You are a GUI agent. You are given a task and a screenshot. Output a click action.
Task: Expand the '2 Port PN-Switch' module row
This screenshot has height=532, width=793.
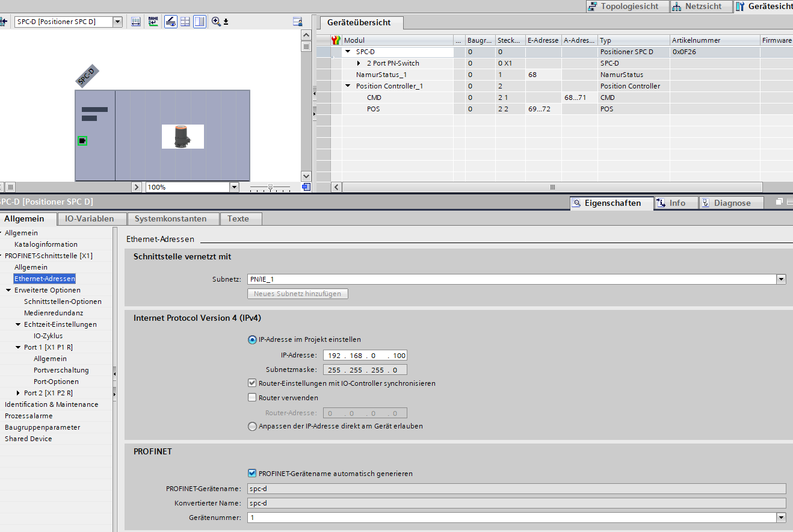(x=359, y=63)
